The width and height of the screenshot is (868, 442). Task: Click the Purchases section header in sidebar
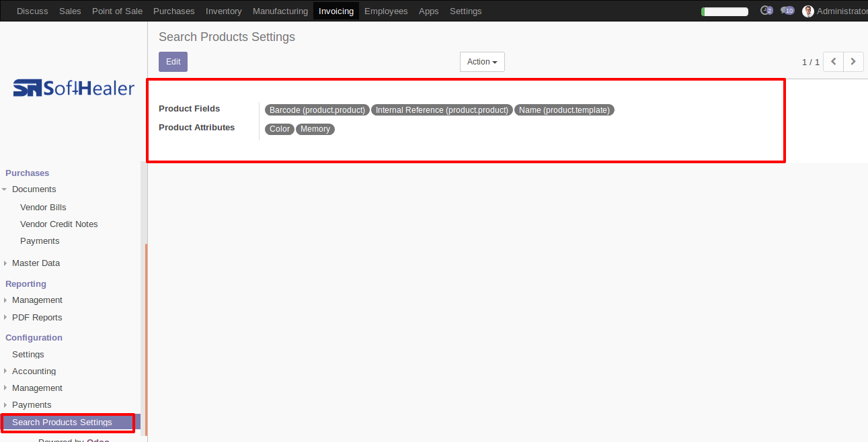tap(28, 173)
